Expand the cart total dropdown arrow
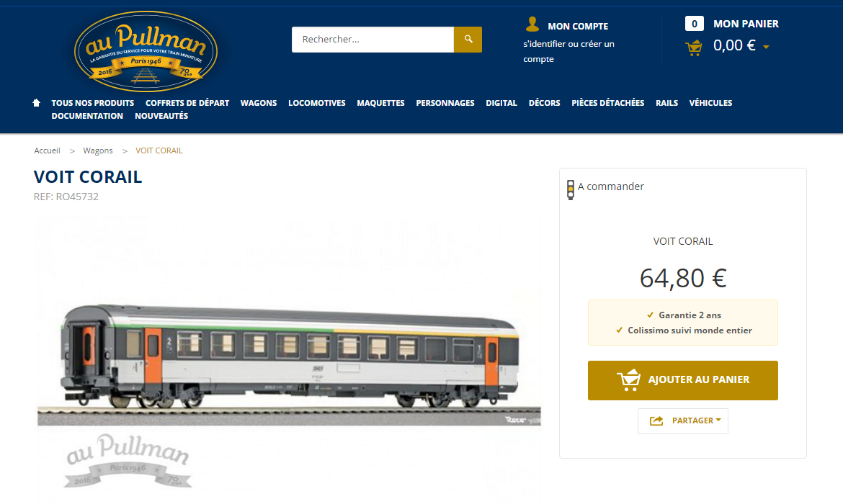Screen dimensions: 843x504 [766, 48]
